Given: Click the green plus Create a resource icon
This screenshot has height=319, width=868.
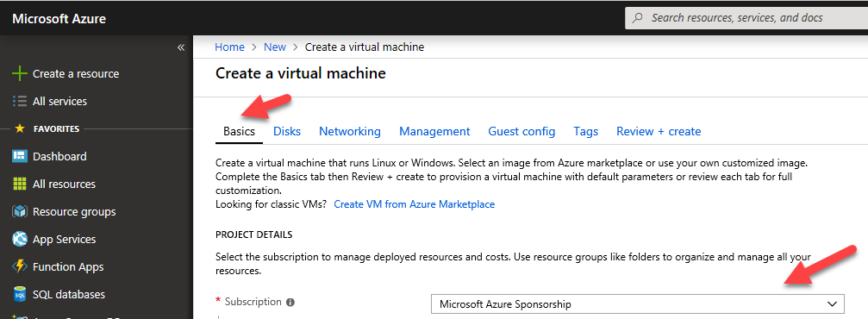Looking at the screenshot, I should [19, 73].
